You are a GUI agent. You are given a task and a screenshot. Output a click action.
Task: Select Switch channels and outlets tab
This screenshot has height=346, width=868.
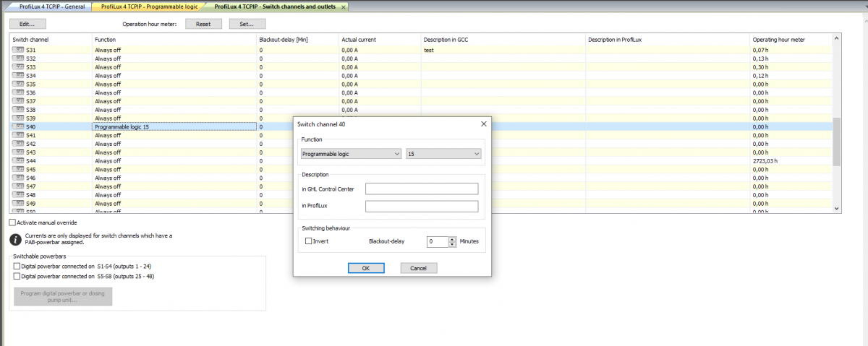276,7
